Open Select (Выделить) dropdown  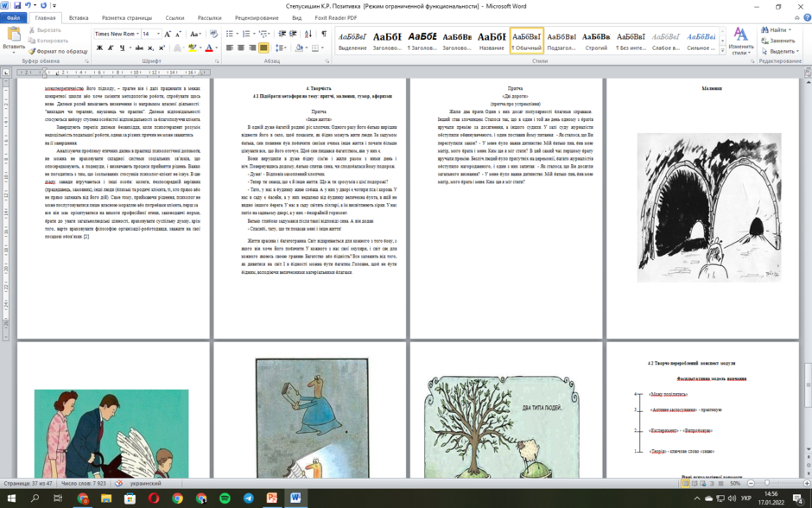coord(780,51)
